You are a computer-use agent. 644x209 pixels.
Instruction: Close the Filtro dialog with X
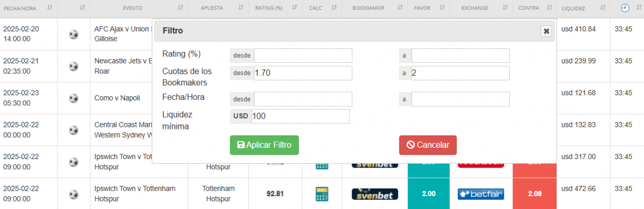[546, 31]
